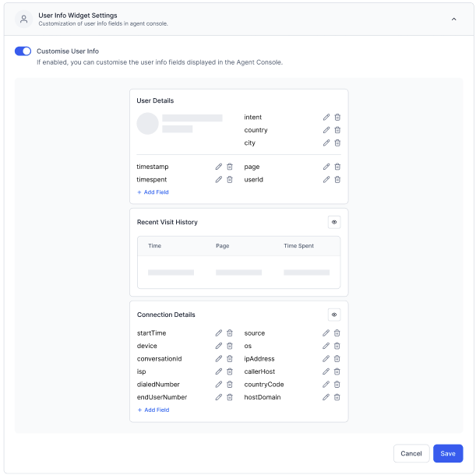Edit the os field
This screenshot has height=475, width=476.
pos(326,346)
